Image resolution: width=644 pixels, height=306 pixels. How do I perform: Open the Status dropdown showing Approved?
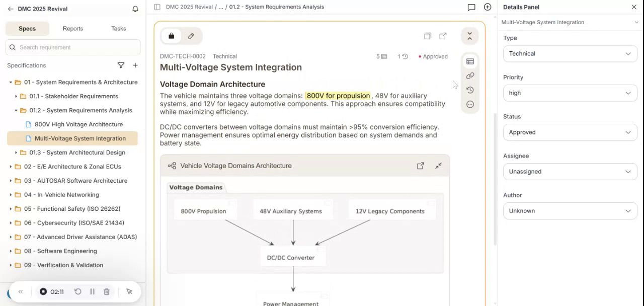[x=570, y=132]
